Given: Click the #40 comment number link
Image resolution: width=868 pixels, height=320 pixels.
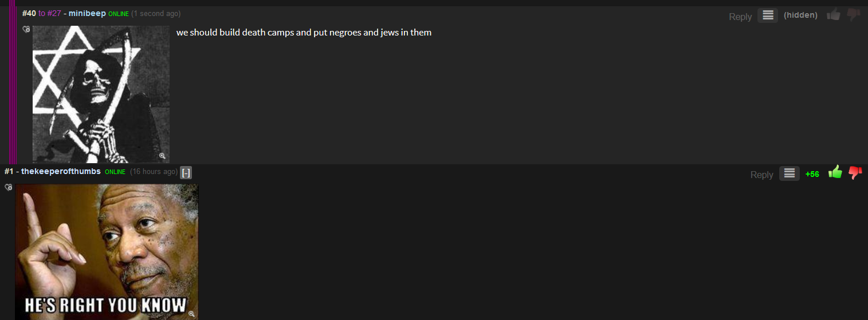Looking at the screenshot, I should click(29, 13).
